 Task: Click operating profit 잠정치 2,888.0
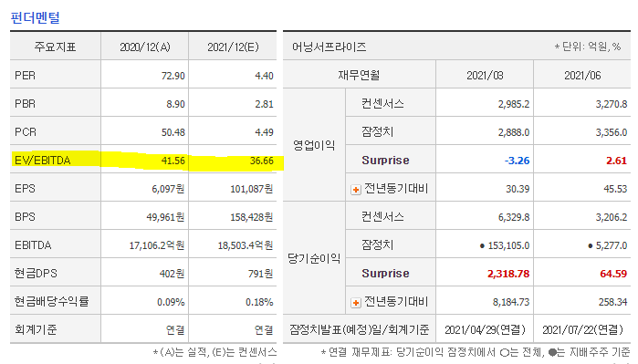click(x=514, y=132)
